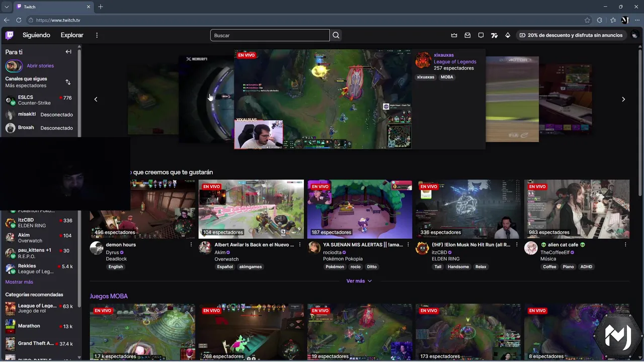Image resolution: width=644 pixels, height=362 pixels.
Task: Open the Elon Musk No Hit Run stream thumbnail
Action: (x=468, y=209)
